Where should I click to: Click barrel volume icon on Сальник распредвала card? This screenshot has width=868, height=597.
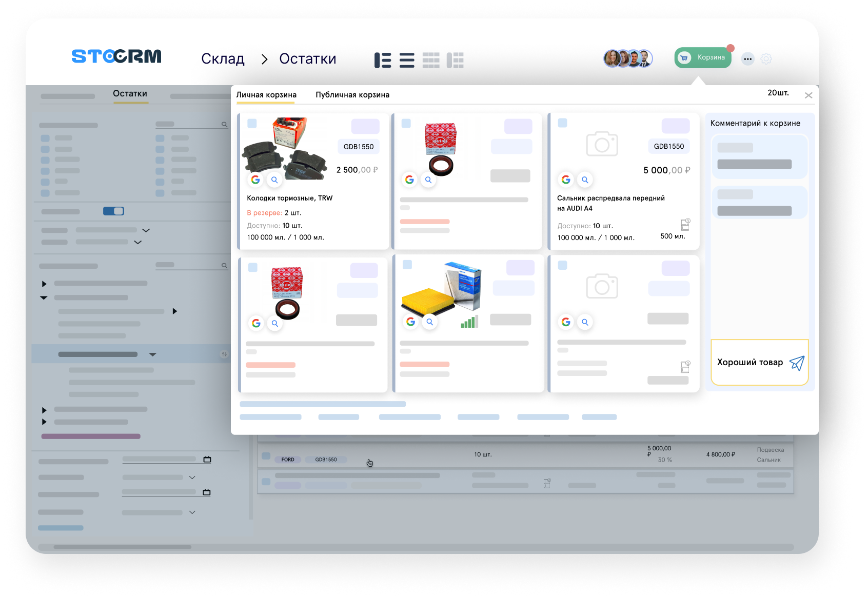point(685,224)
